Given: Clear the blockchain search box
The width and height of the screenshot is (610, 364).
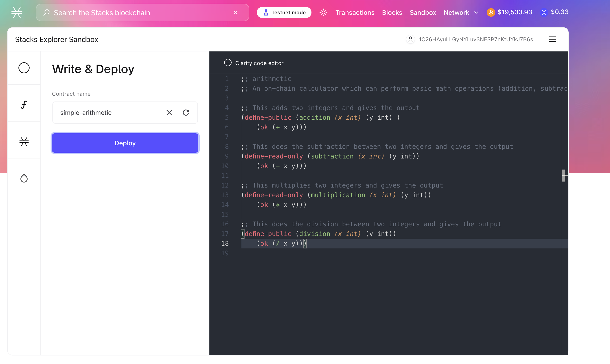Looking at the screenshot, I should pyautogui.click(x=236, y=12).
